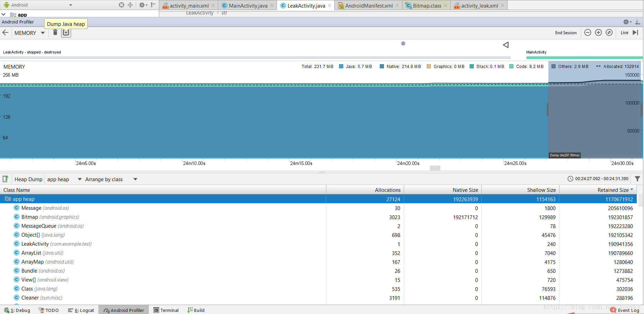Switch to activity_leak.xml tab
The height and width of the screenshot is (314, 644).
[479, 6]
